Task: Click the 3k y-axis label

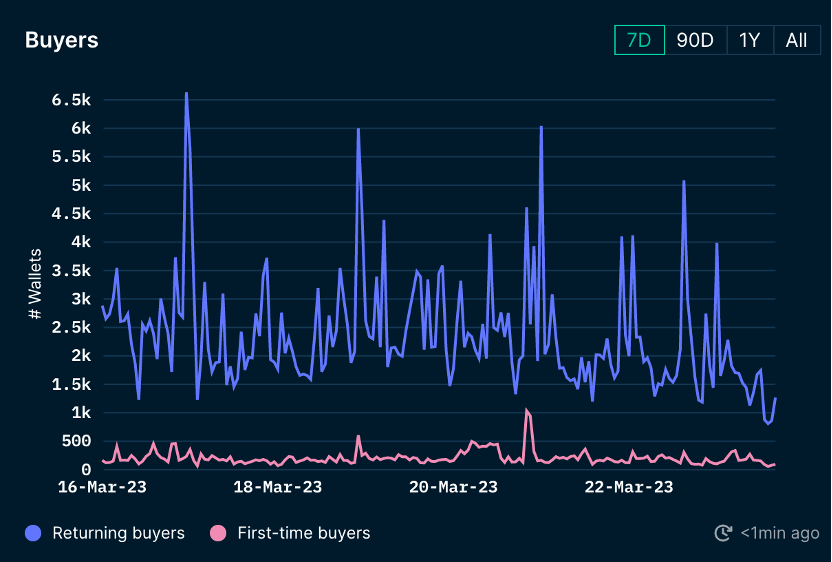Action: point(81,299)
